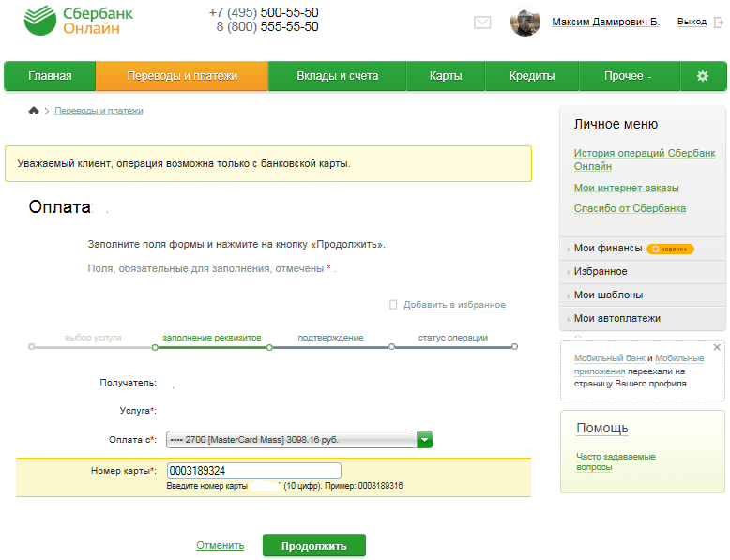This screenshot has height=560, width=730.
Task: Open Мои интернет-заказы link
Action: (626, 188)
